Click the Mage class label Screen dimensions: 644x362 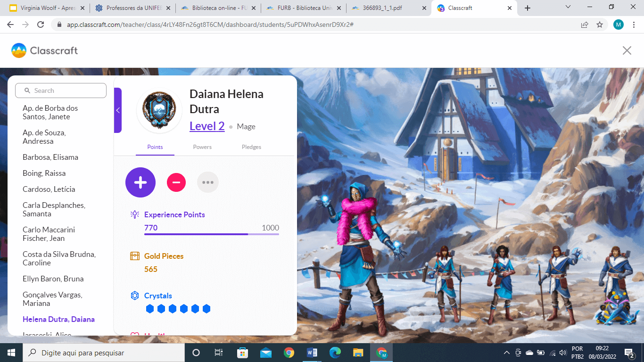246,127
